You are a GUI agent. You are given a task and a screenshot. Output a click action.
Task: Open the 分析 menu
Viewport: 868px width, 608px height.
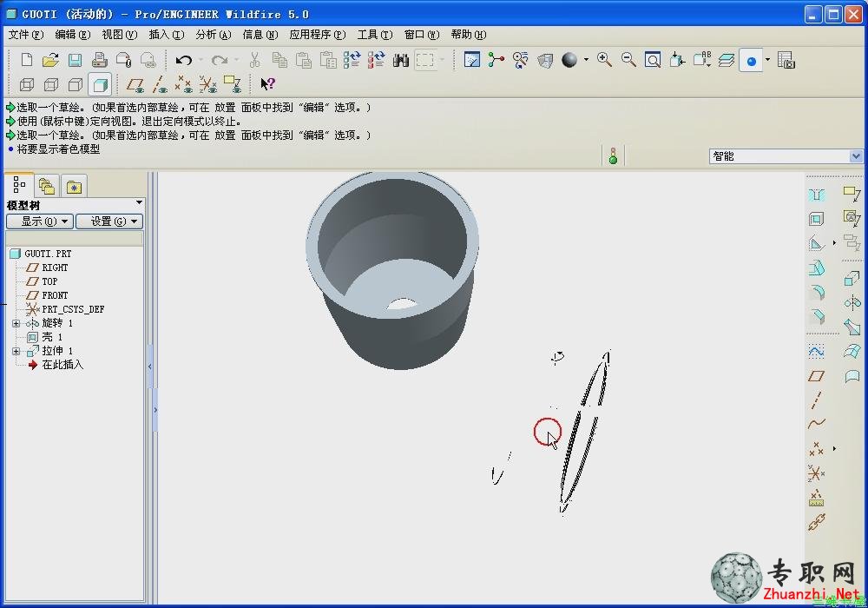(x=214, y=35)
